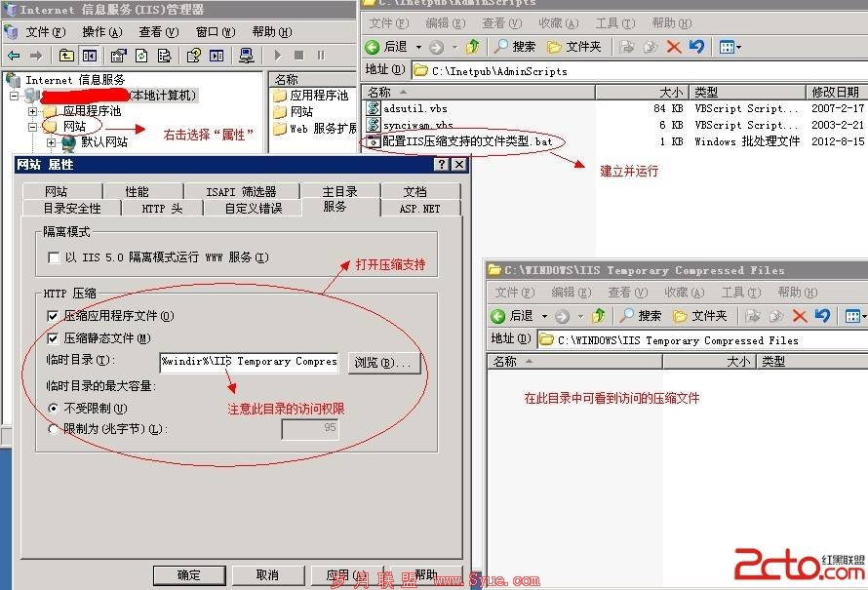868x590 pixels.
Task: Open Back history dropdown in AdminScripts window
Action: coord(418,47)
